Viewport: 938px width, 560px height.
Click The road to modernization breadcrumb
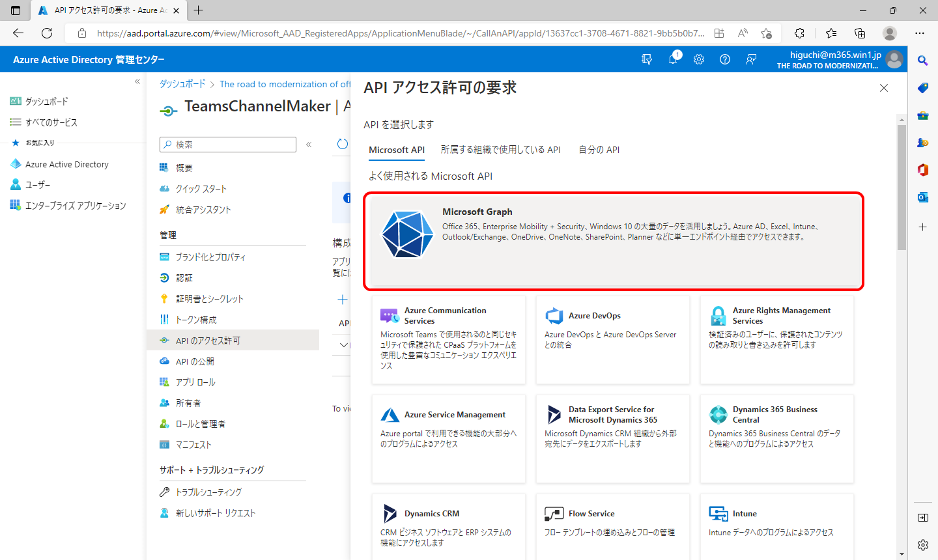tap(285, 84)
